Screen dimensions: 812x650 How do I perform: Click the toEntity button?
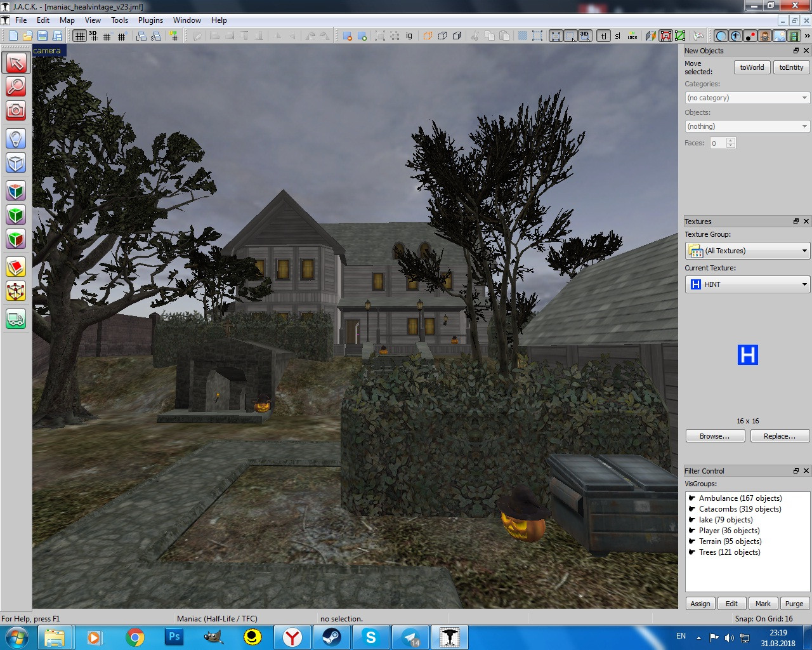(791, 67)
